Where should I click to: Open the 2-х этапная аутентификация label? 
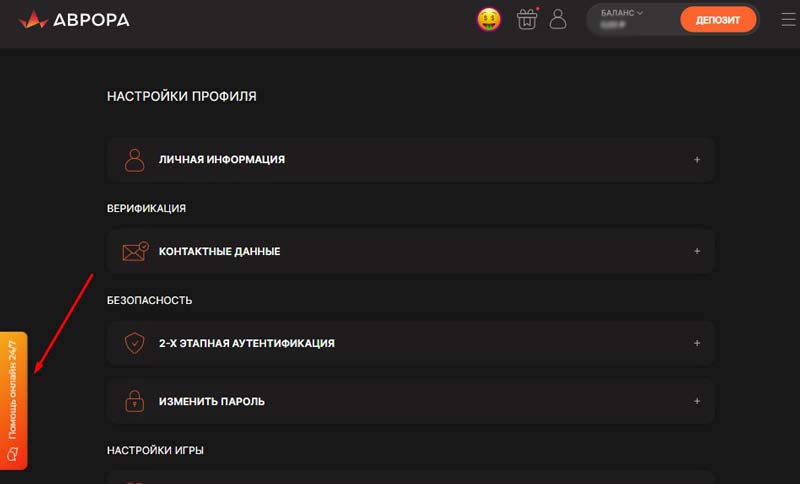tap(246, 343)
